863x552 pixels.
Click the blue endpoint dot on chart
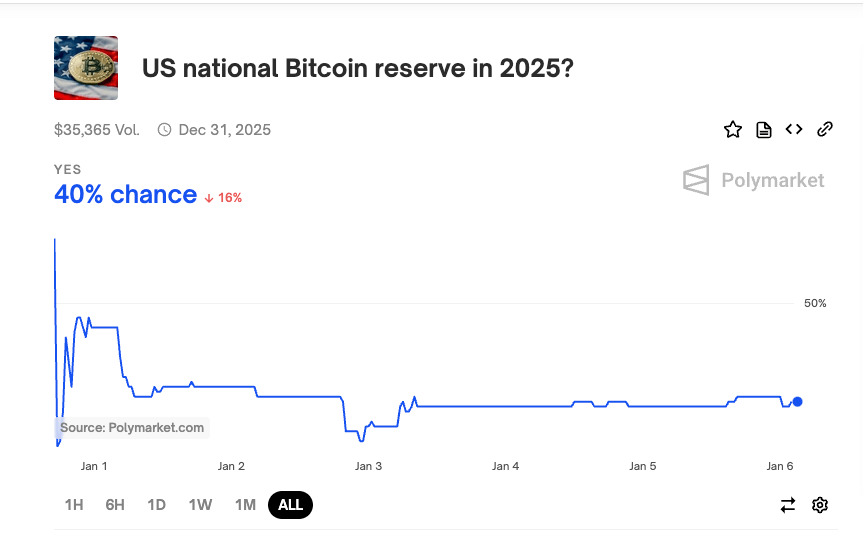tap(797, 402)
